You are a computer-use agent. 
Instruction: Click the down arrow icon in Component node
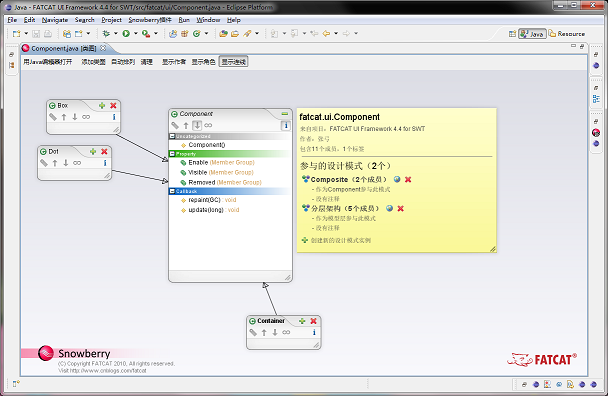coord(197,125)
